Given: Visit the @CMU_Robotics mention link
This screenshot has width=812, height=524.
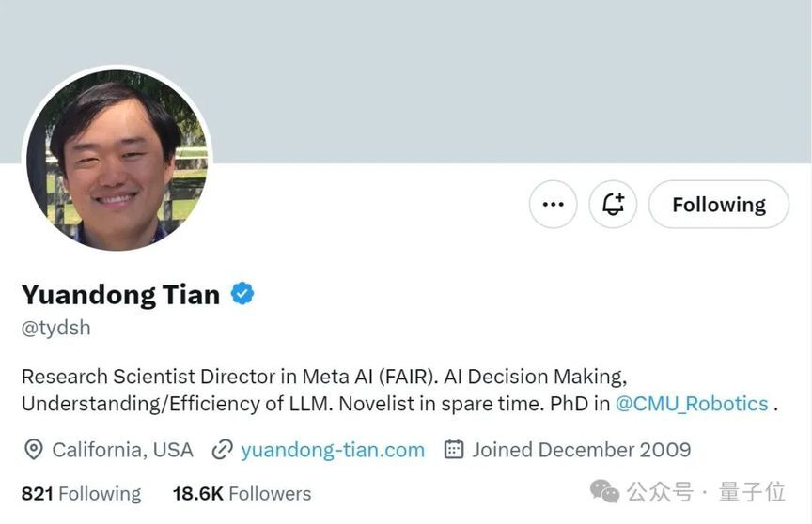Looking at the screenshot, I should 692,404.
